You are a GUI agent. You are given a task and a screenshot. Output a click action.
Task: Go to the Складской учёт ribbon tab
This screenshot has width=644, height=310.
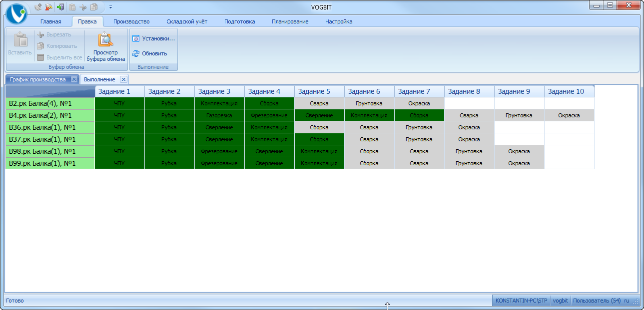coord(187,21)
